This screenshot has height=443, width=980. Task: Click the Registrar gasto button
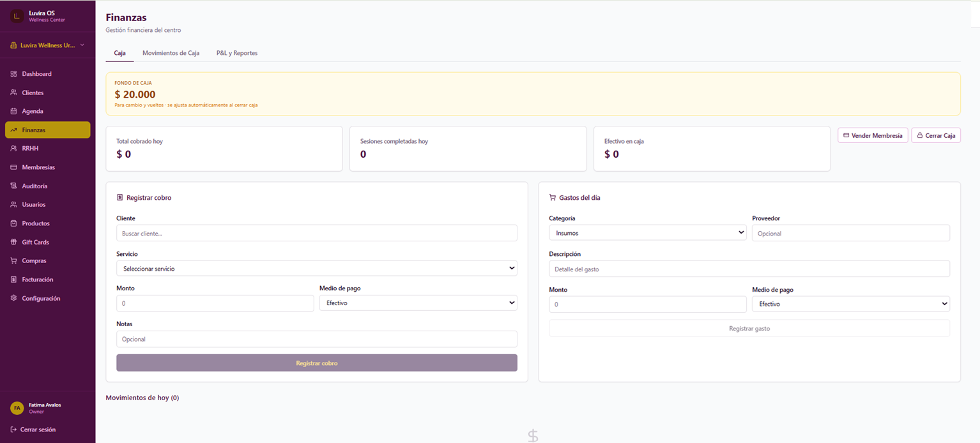pos(749,328)
